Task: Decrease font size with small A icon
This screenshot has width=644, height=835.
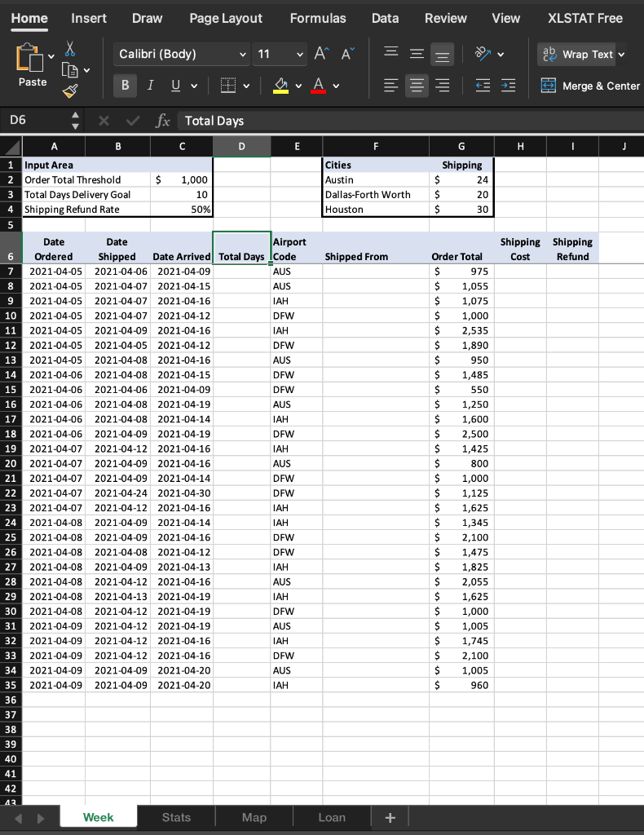Action: [347, 54]
